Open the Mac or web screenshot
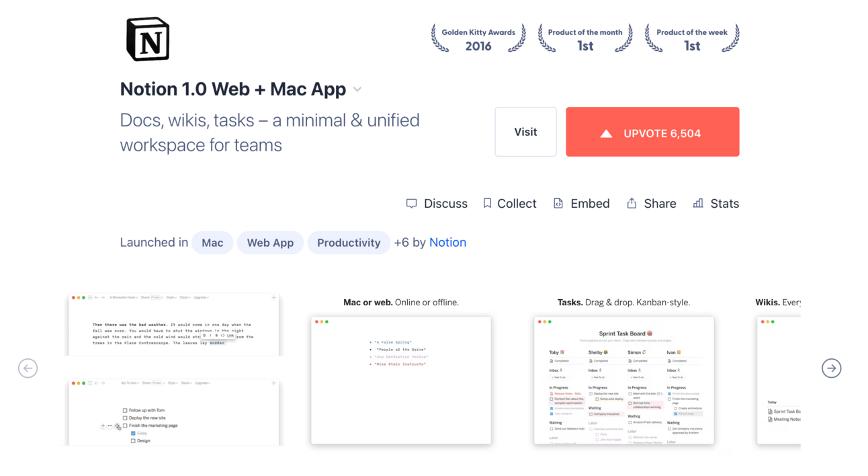 click(x=401, y=380)
